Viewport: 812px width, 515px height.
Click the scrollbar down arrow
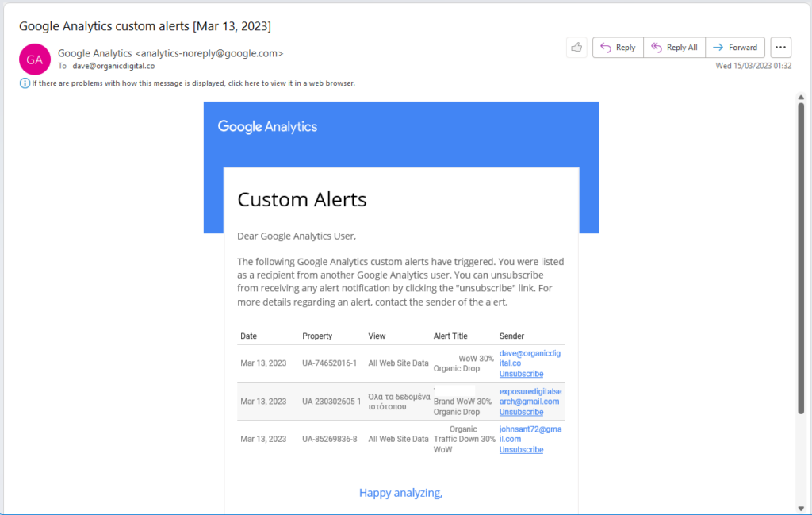pyautogui.click(x=801, y=508)
